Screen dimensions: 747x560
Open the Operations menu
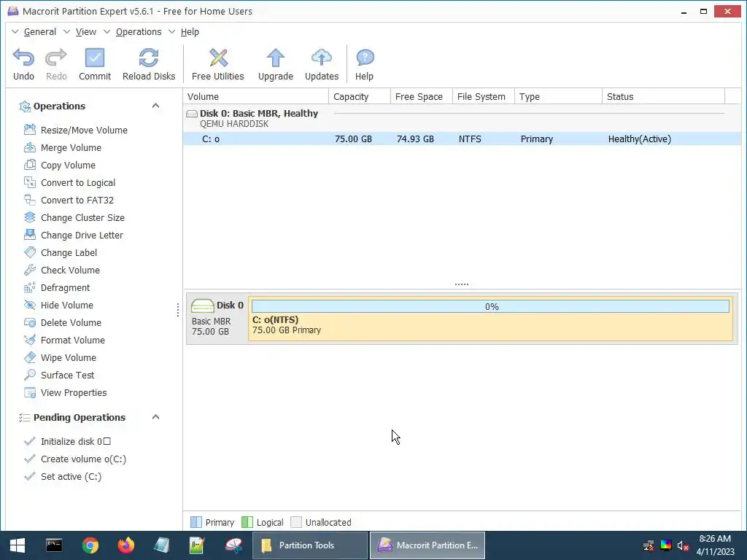139,32
